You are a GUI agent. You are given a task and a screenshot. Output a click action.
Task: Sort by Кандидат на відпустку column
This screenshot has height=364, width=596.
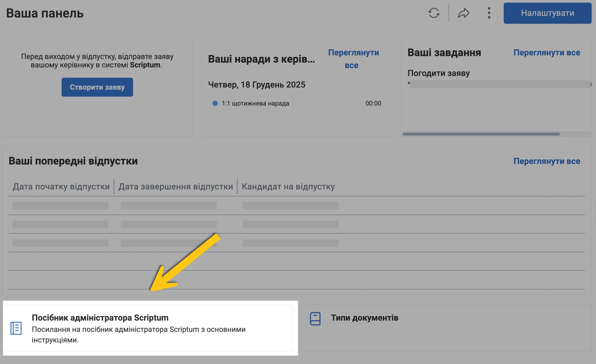click(x=288, y=187)
